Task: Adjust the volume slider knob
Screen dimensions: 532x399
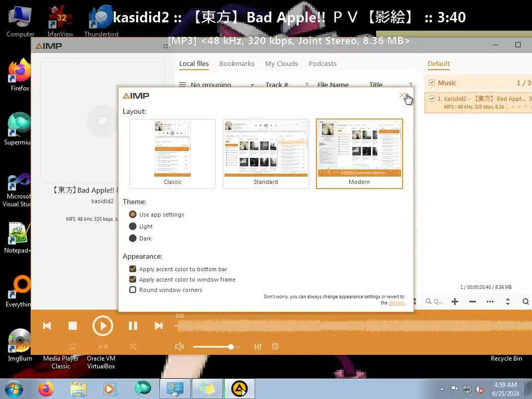Action: 231,347
